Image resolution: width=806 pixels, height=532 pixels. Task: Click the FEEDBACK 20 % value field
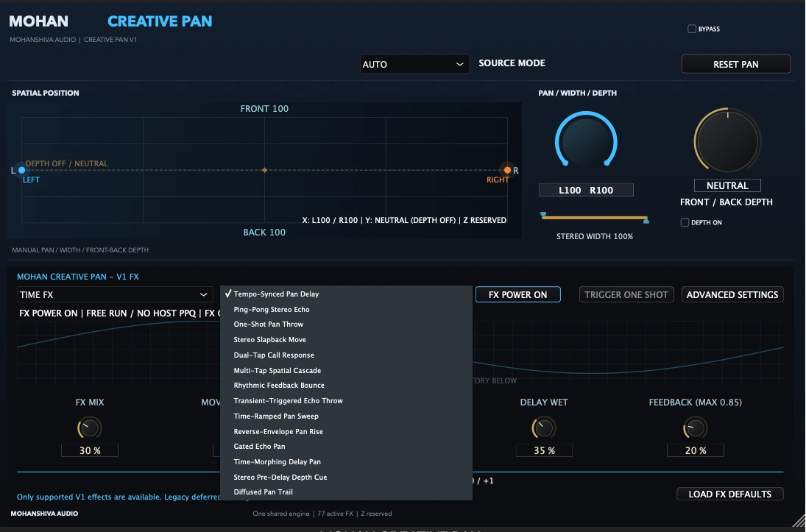tap(696, 450)
